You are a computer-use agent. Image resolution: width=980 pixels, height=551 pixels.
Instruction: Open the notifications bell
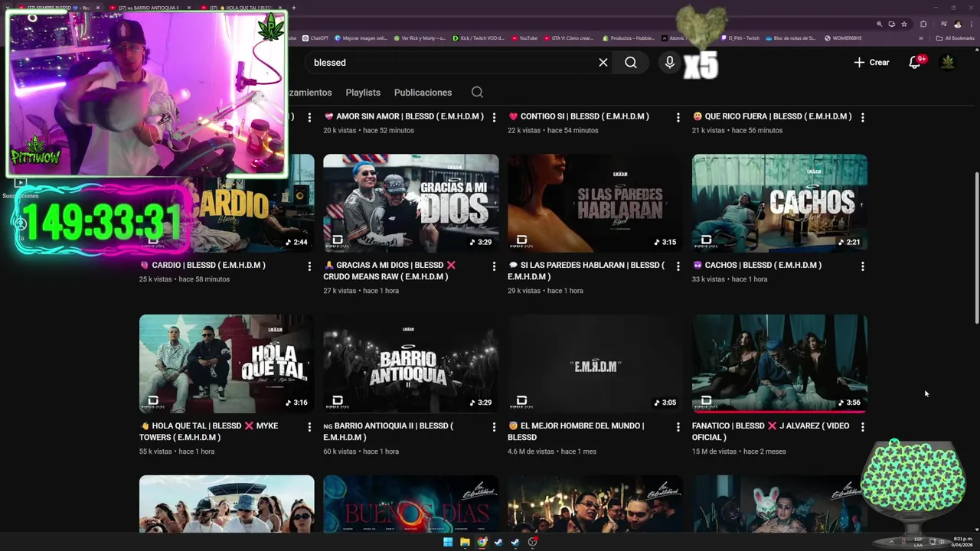(914, 63)
